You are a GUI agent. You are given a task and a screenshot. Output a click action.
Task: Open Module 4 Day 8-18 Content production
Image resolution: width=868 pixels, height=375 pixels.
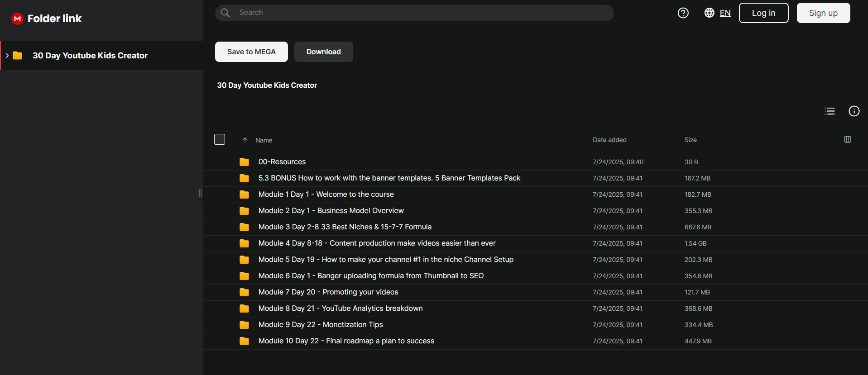click(x=377, y=243)
